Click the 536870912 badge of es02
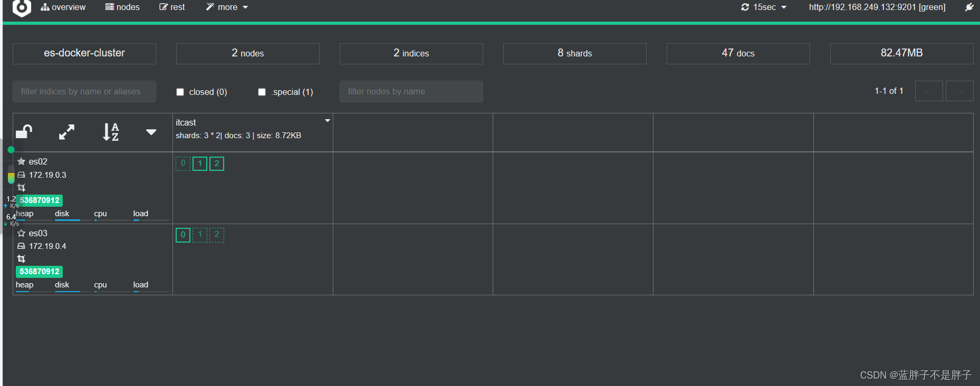 (40, 200)
